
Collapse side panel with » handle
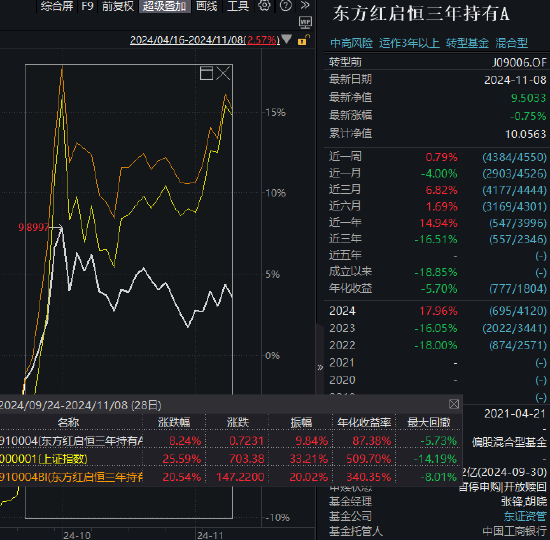pyautogui.click(x=320, y=368)
